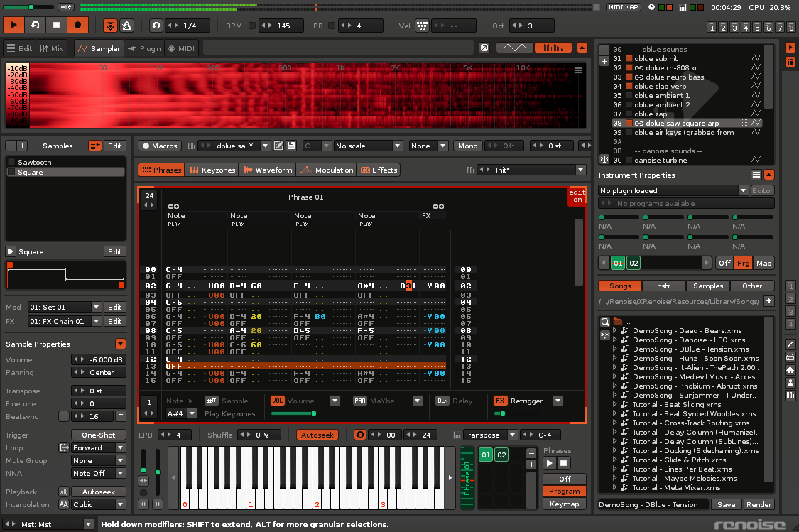Open the Effects tab
This screenshot has height=532, width=799.
pyautogui.click(x=379, y=170)
